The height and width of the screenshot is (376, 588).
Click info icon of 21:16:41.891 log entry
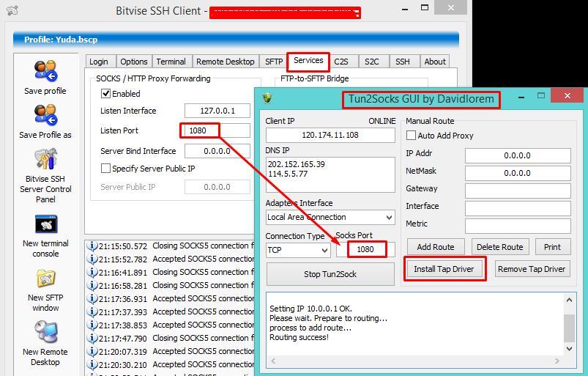92,273
